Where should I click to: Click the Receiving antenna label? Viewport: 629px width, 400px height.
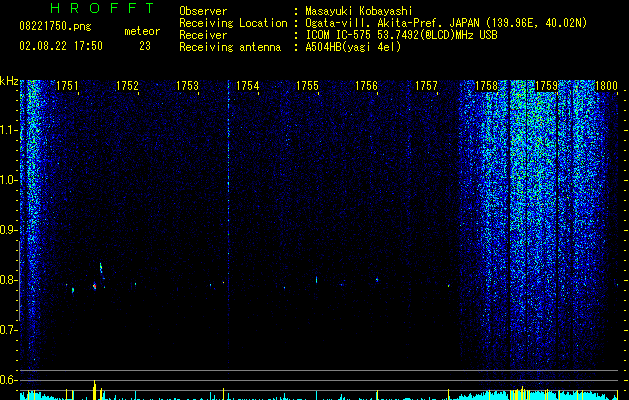point(230,47)
